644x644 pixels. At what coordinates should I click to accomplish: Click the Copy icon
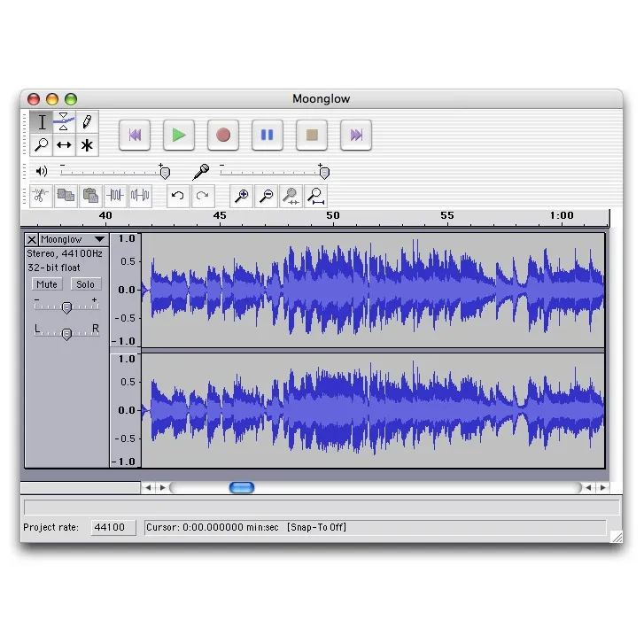(66, 196)
